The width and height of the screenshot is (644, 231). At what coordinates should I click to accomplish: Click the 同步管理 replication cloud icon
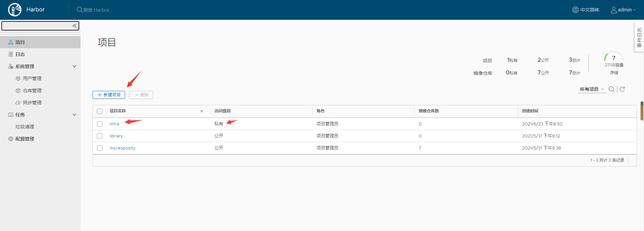tap(18, 103)
